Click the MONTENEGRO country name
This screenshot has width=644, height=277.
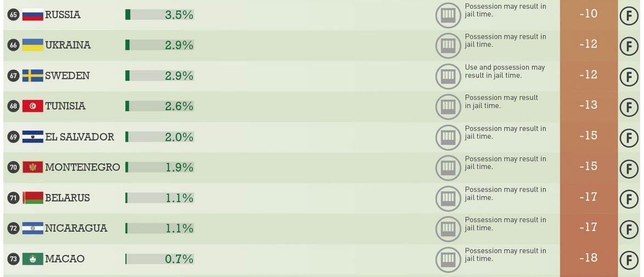click(x=82, y=167)
